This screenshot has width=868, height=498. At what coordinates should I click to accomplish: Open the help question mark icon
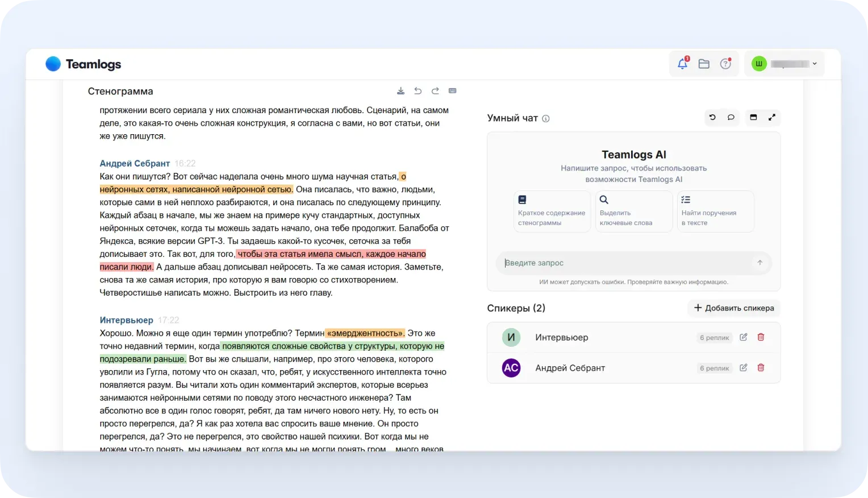coord(725,64)
